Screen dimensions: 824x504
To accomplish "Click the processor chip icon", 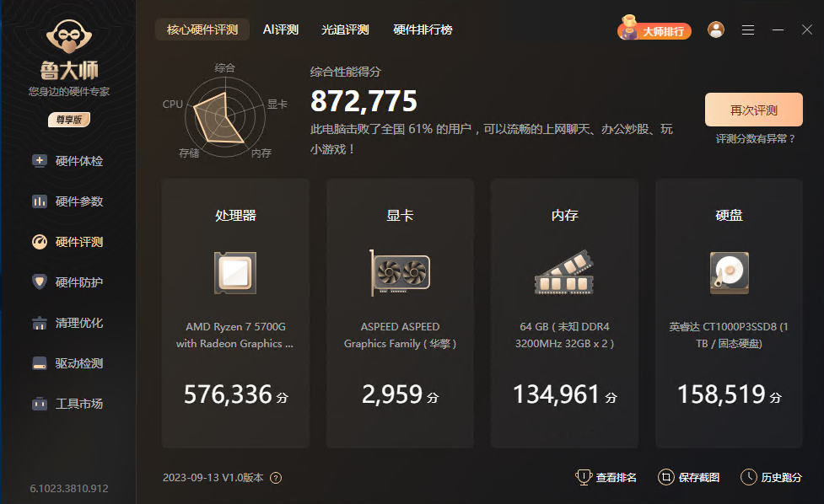I will (235, 273).
